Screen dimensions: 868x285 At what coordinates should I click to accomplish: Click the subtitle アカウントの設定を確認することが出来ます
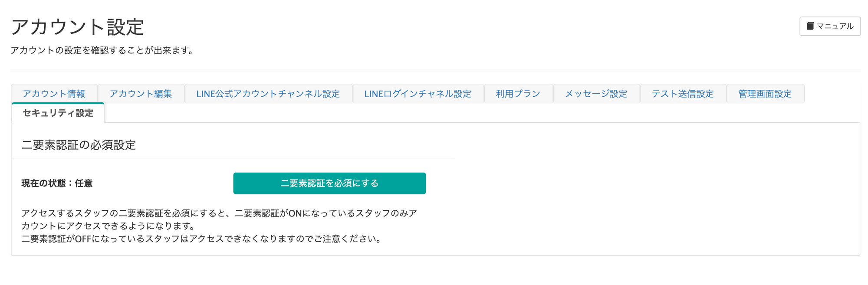click(x=102, y=50)
